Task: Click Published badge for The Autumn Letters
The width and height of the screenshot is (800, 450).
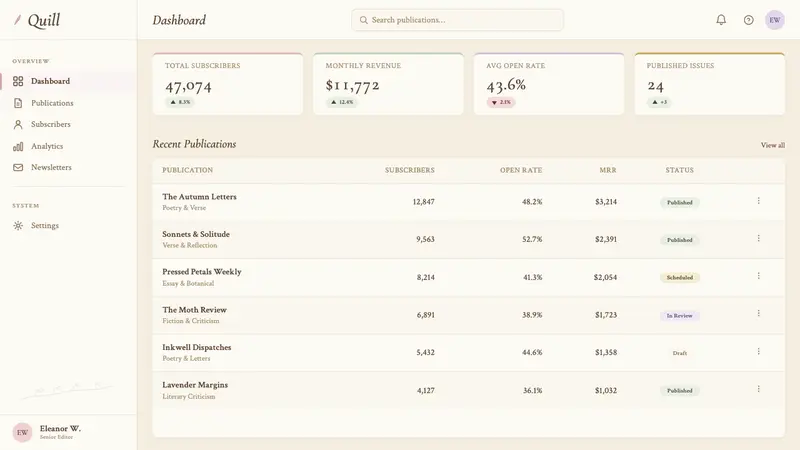Action: (x=680, y=203)
